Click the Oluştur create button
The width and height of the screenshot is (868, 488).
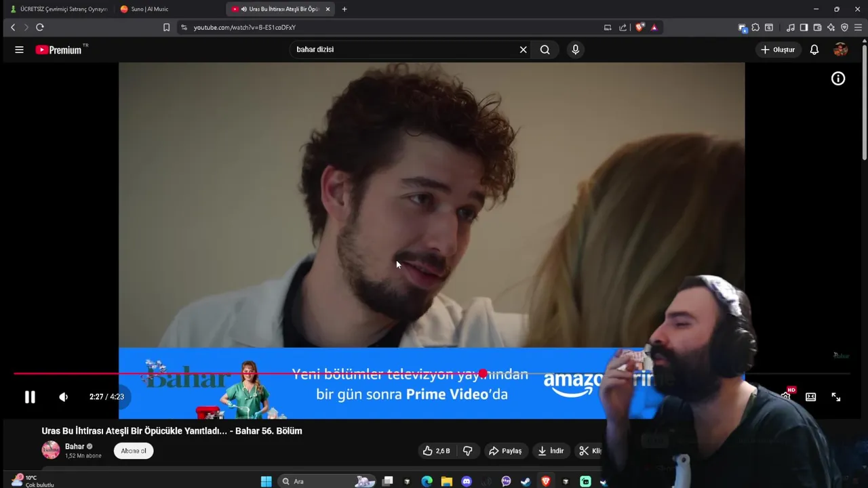tap(778, 49)
